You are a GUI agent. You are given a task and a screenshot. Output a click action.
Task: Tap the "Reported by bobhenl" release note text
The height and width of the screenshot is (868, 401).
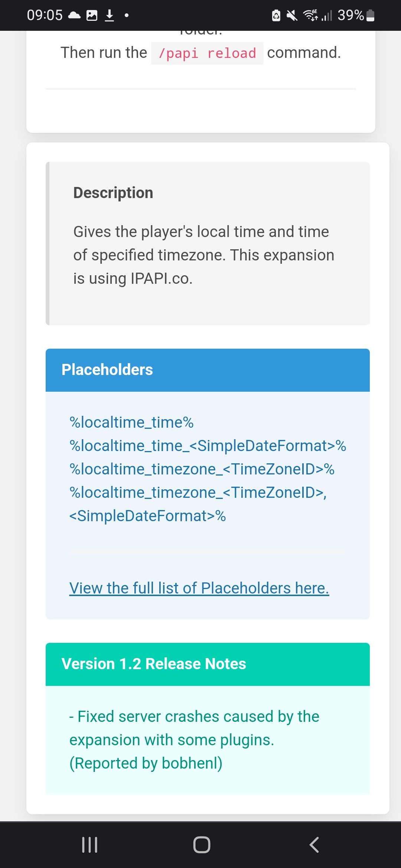point(146,763)
